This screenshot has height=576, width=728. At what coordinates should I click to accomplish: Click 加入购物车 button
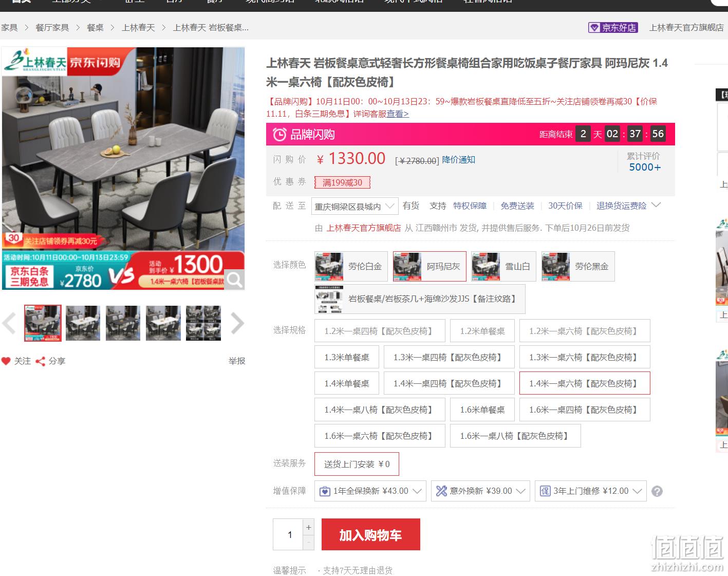(x=370, y=534)
